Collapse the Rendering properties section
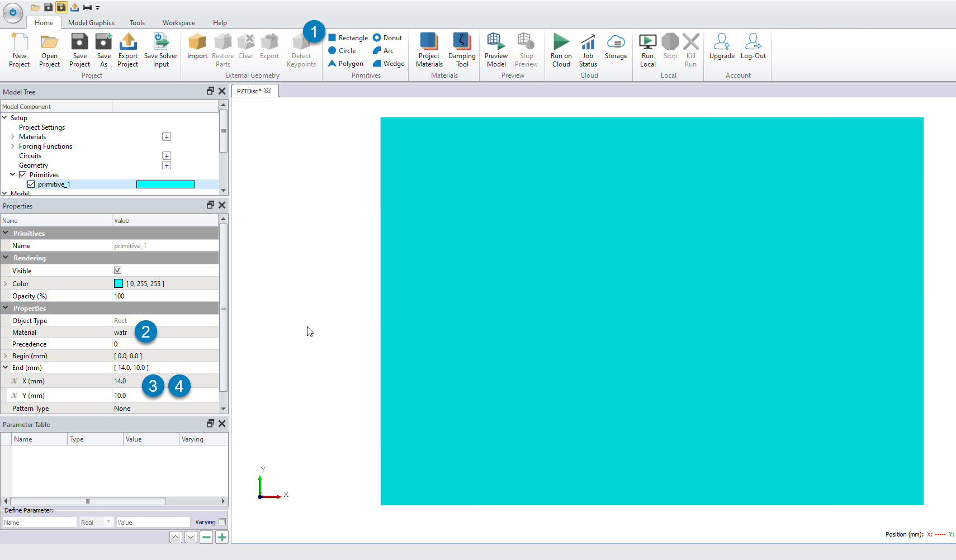 6,258
